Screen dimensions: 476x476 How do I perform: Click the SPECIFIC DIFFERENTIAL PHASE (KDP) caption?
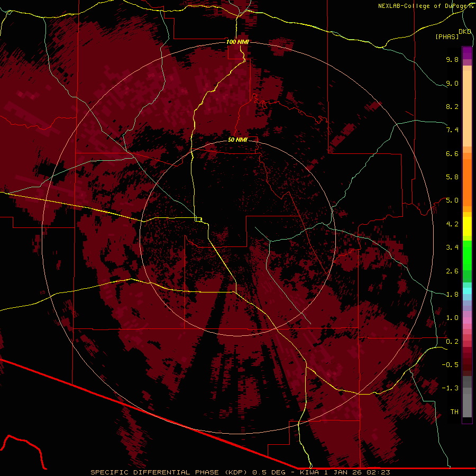pyautogui.click(x=170, y=472)
